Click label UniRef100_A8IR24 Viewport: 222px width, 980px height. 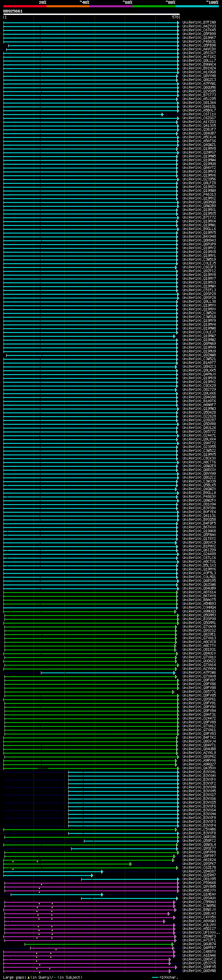(199, 860)
